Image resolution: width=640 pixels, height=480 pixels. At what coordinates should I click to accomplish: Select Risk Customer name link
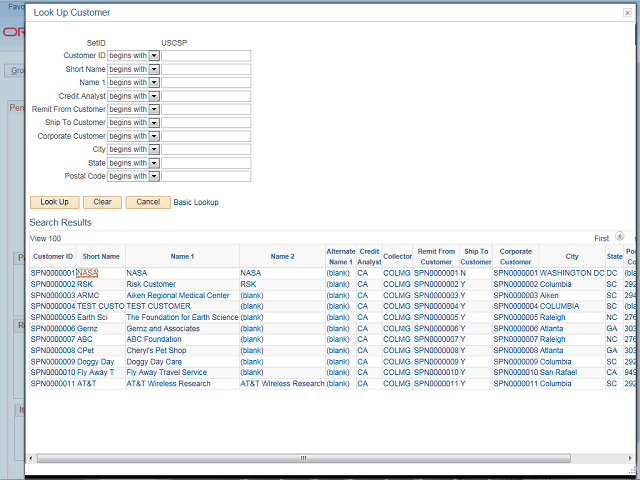click(151, 284)
